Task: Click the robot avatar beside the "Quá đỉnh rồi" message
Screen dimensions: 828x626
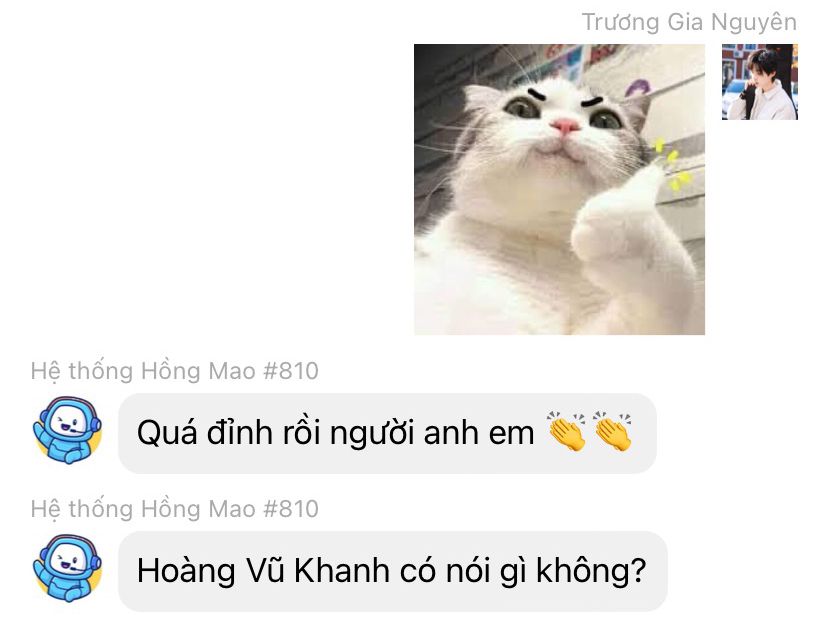Action: coord(67,431)
